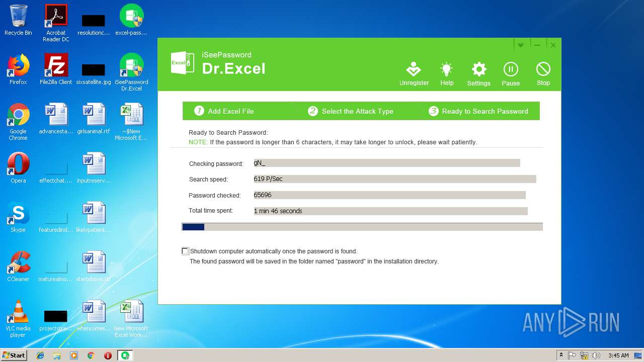Open VLC media player desktop shortcut

coord(18,319)
